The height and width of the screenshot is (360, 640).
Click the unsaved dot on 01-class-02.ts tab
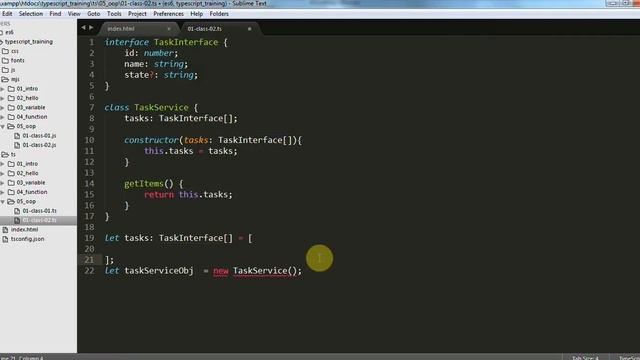249,29
